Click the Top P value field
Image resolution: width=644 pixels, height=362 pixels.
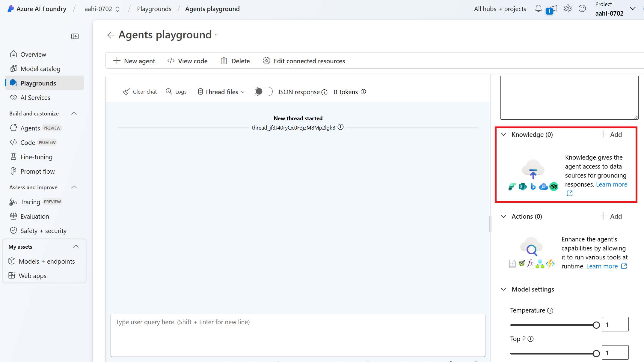[x=615, y=353]
